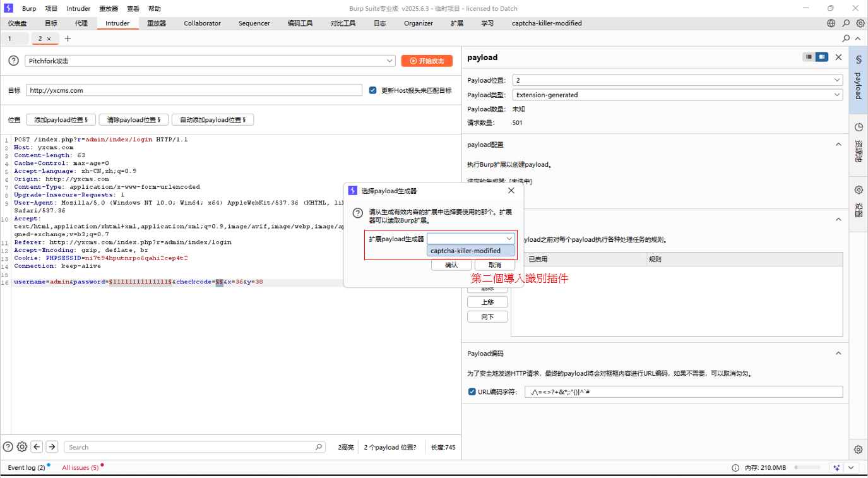Start the attack with 开始攻击 button

click(427, 61)
